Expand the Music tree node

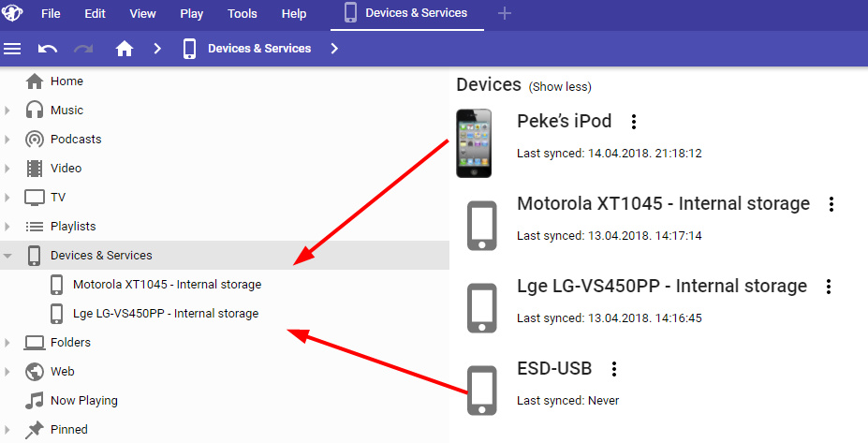(7, 111)
